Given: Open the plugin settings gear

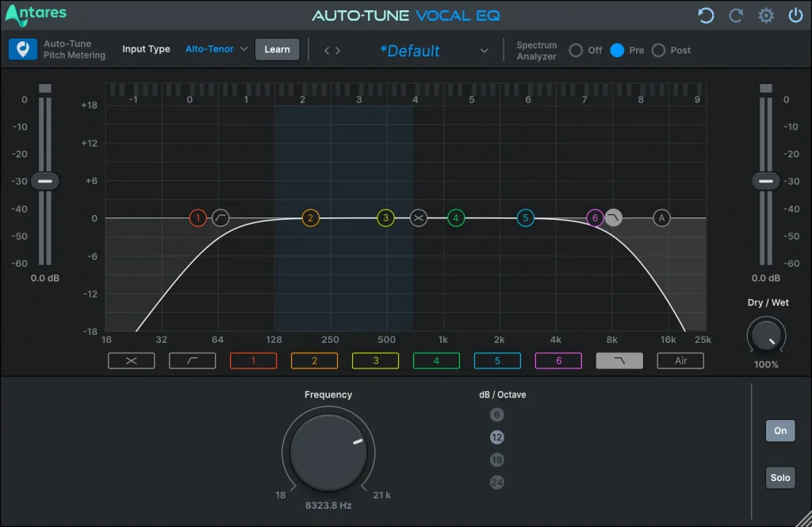Looking at the screenshot, I should 765,15.
